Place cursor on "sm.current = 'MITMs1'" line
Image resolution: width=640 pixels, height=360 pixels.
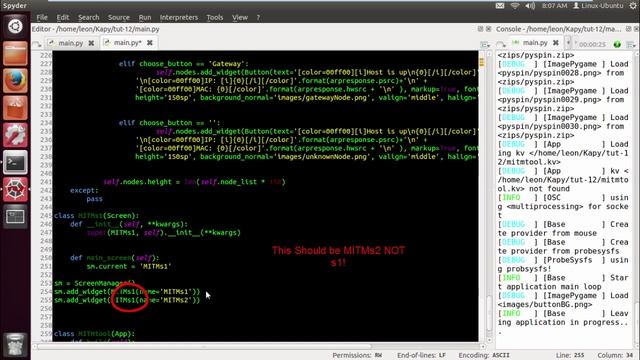[x=129, y=266]
